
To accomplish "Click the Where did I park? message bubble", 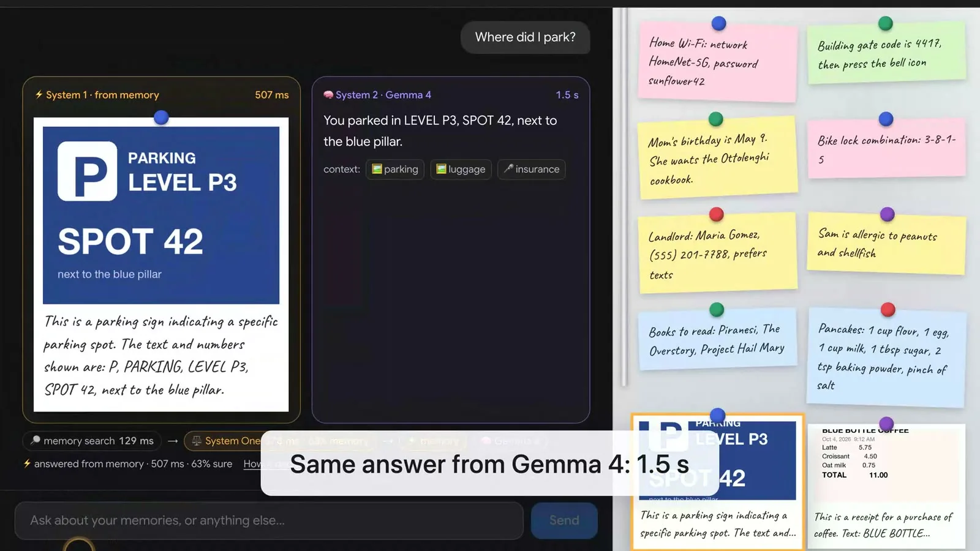I will click(x=525, y=37).
